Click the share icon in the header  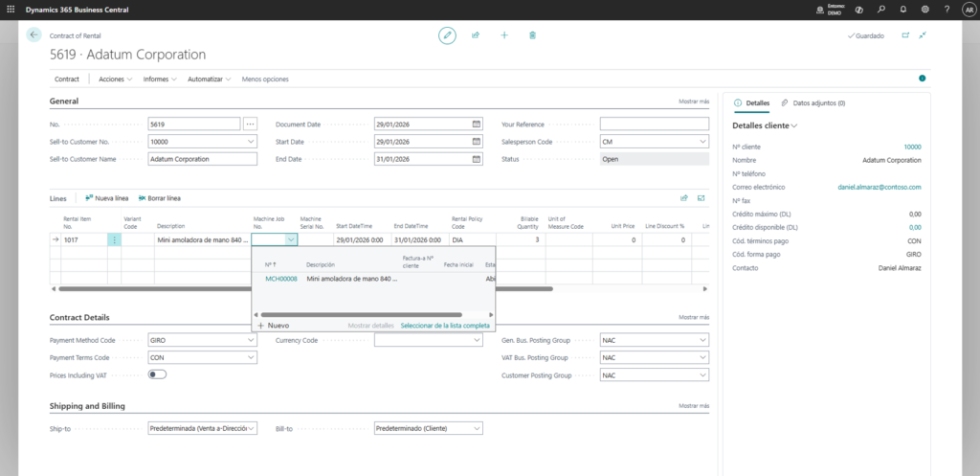point(476,35)
